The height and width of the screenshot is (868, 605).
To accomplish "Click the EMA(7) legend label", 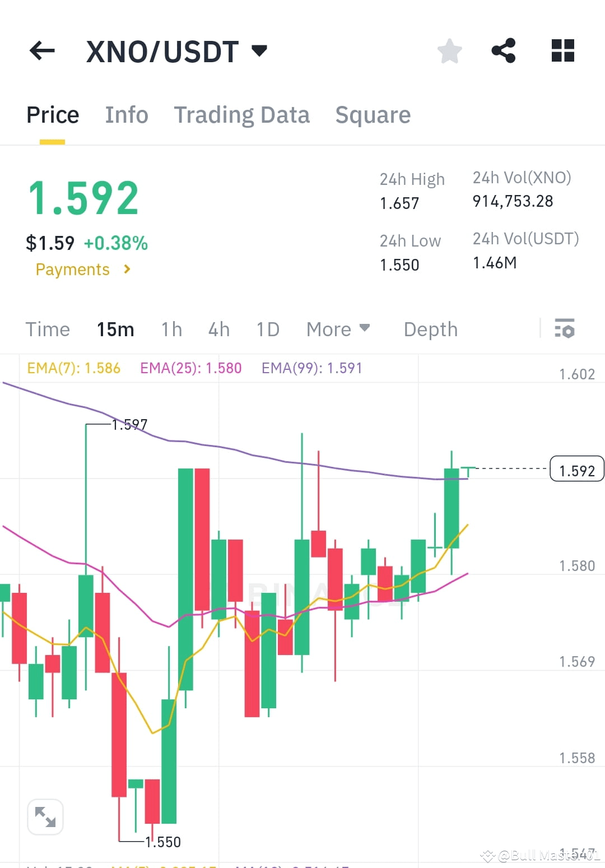I will click(x=73, y=368).
